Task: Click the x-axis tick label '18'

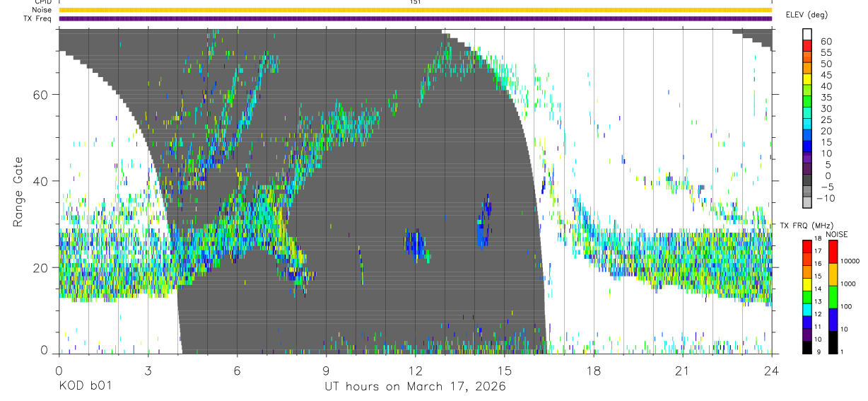Action: (593, 371)
